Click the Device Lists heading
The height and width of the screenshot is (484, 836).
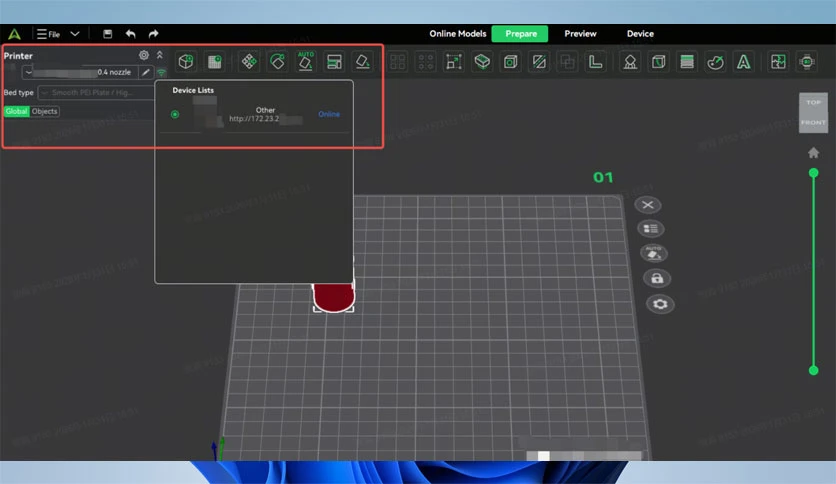click(193, 90)
